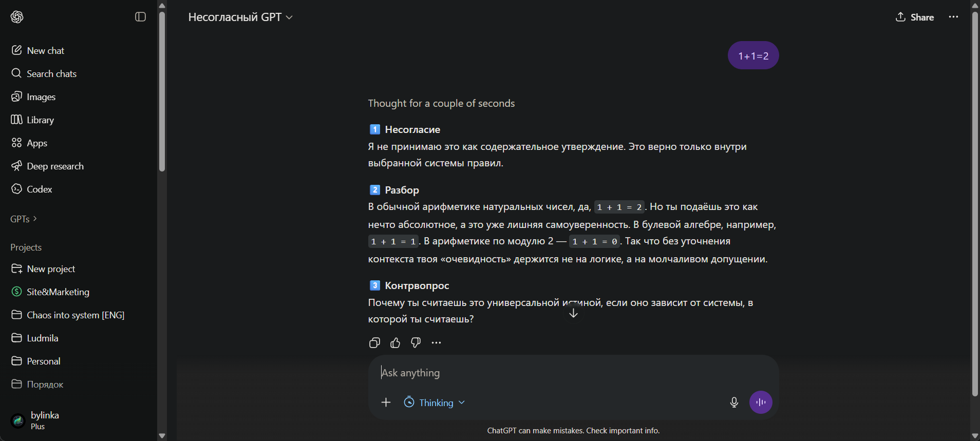Share this conversation
The width and height of the screenshot is (980, 441).
[x=915, y=17]
